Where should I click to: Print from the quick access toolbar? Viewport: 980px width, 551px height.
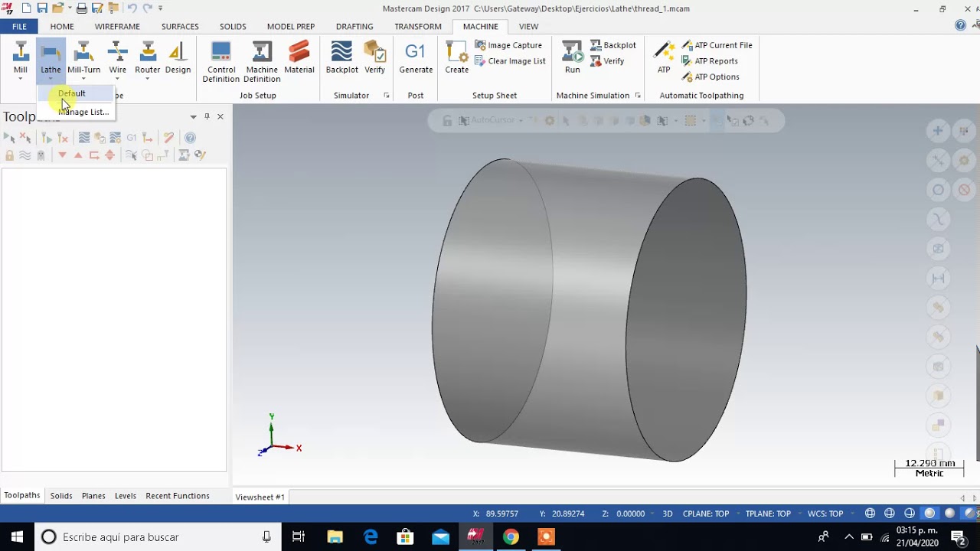click(x=81, y=8)
